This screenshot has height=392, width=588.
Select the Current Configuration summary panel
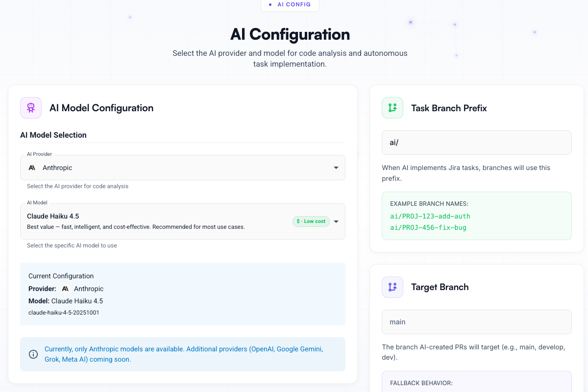182,294
